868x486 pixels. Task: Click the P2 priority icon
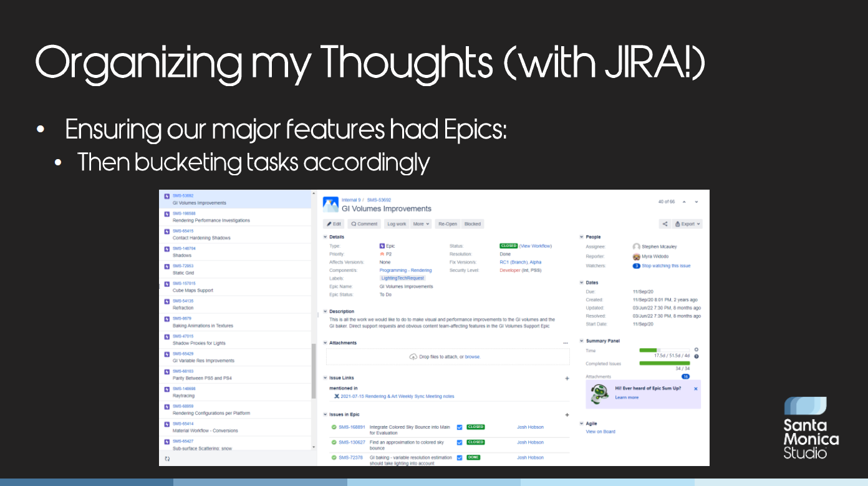382,255
